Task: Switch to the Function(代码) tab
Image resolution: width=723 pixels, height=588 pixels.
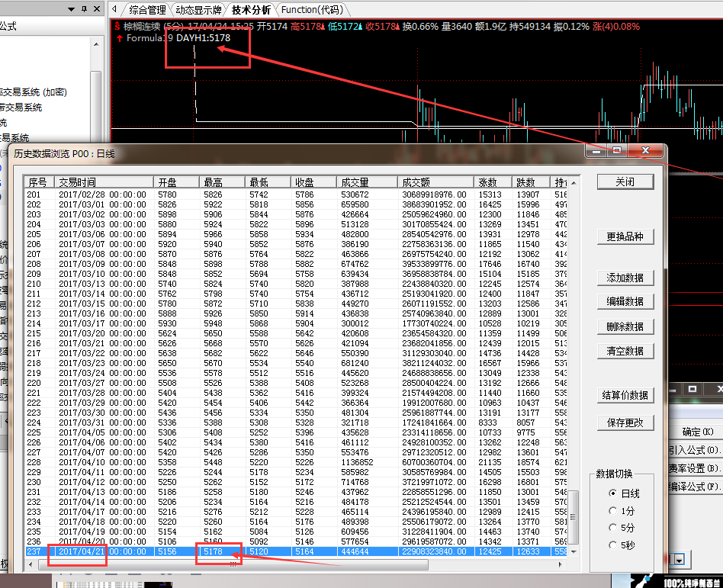Action: click(x=312, y=10)
